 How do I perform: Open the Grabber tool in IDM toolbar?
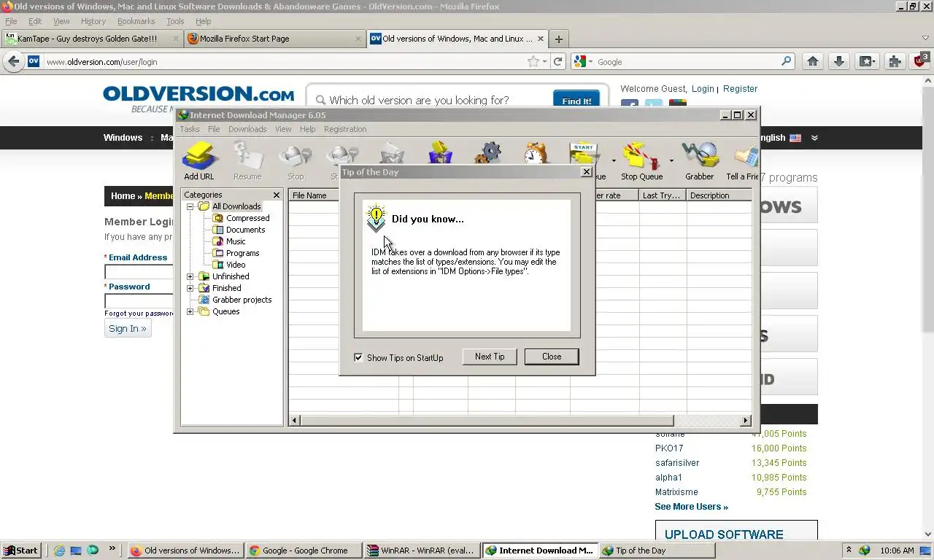[699, 161]
